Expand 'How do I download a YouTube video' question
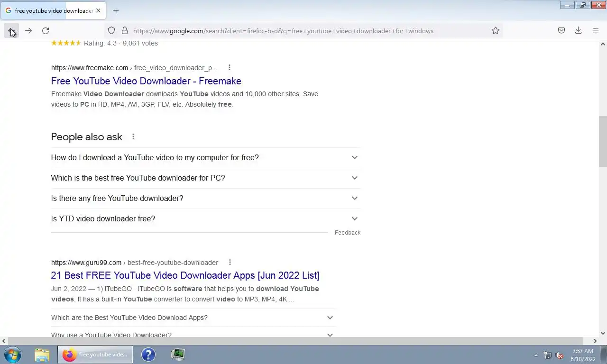This screenshot has width=607, height=364. point(206,157)
